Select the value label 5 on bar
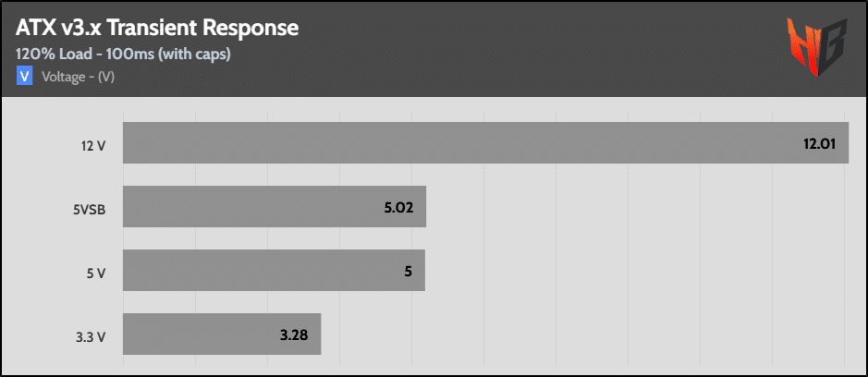This screenshot has width=868, height=377. click(x=408, y=272)
